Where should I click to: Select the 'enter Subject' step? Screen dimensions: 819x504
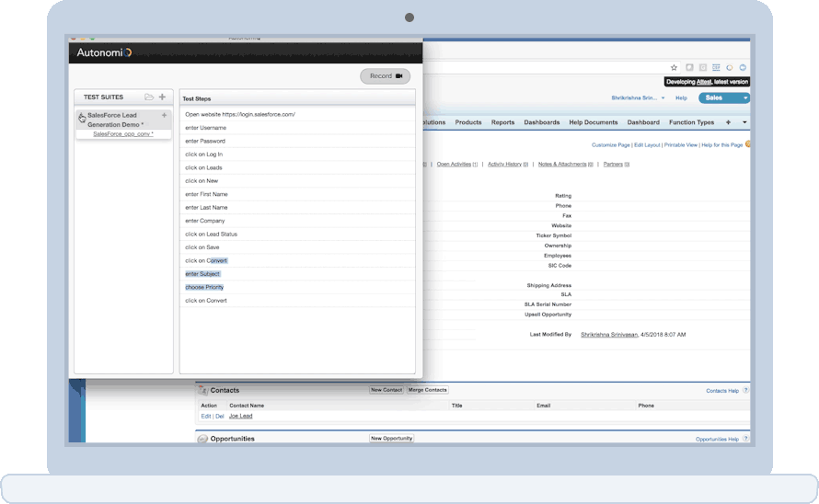(297, 274)
